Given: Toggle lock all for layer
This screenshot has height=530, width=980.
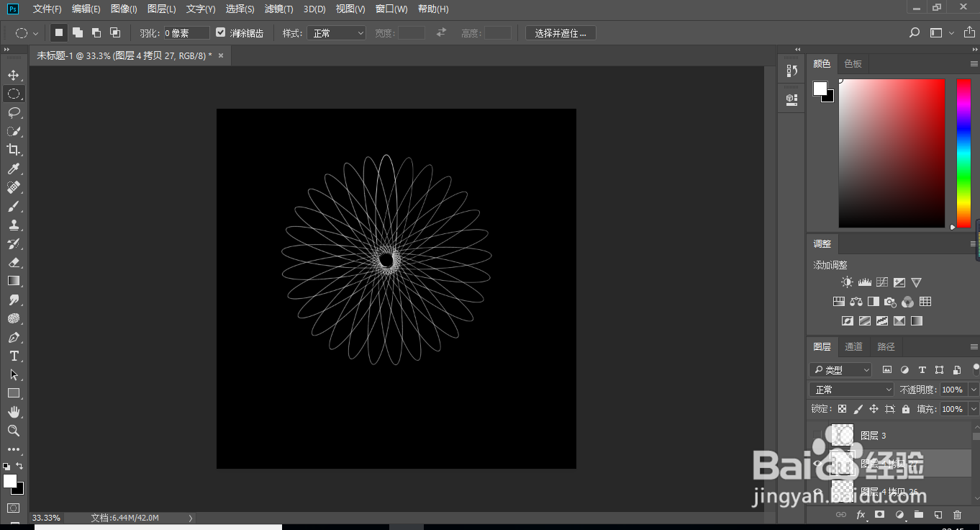Looking at the screenshot, I should point(906,409).
